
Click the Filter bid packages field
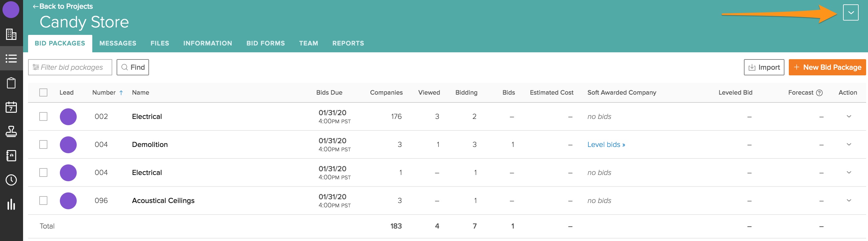tap(70, 67)
